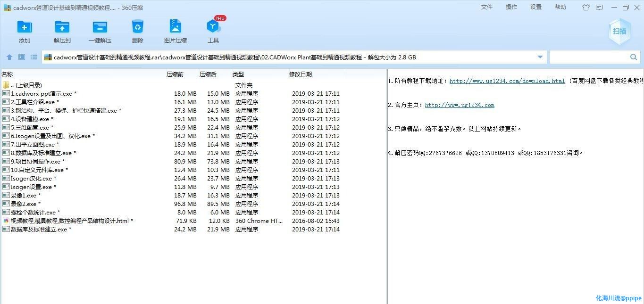This screenshot has width=644, height=304.
Task: Click the search magnifier icon
Action: point(634,57)
